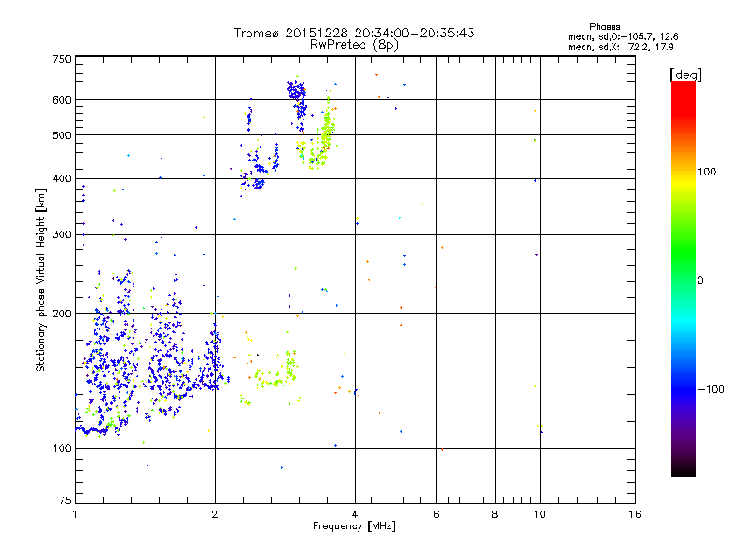Click the '[deg]' colorbar unit label
The width and height of the screenshot is (747, 560).
tap(685, 75)
